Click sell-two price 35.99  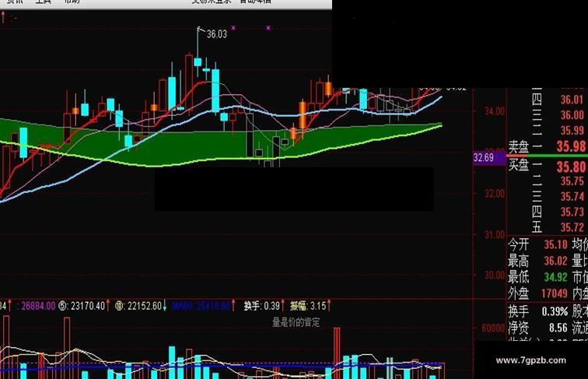[572, 131]
